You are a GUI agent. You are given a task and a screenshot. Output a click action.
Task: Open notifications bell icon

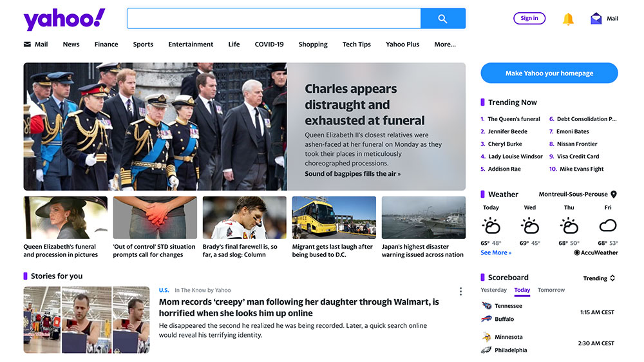tap(568, 19)
